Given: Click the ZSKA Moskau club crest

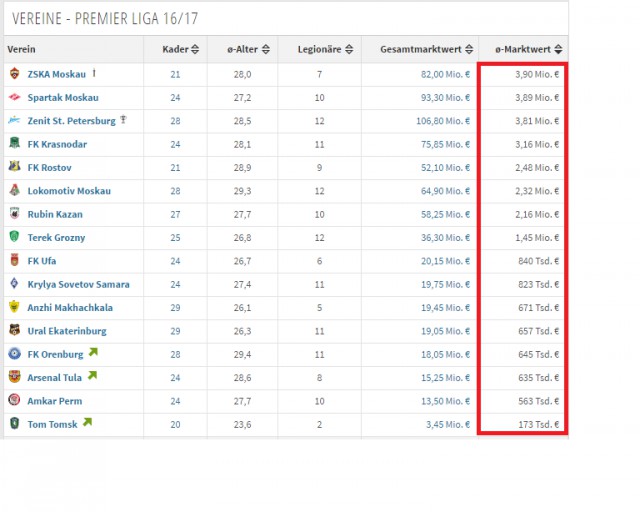Looking at the screenshot, I should click(15, 73).
